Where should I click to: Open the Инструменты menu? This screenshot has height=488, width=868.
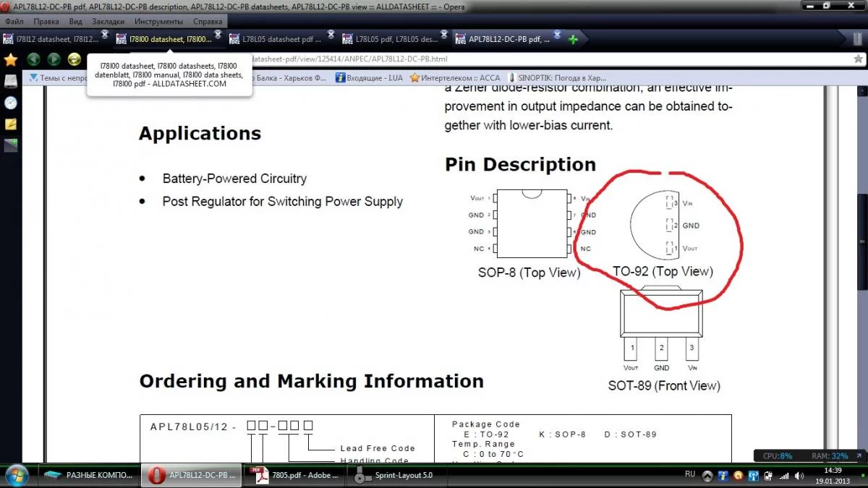click(x=159, y=22)
